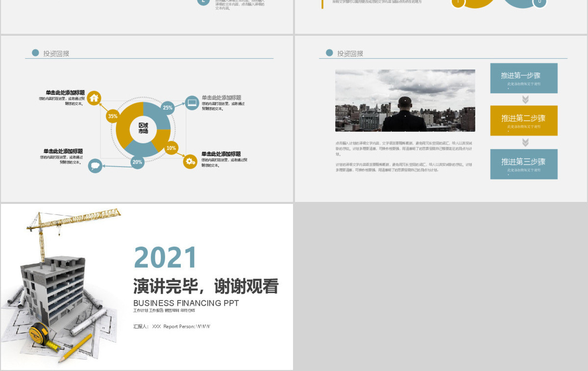Click the 工作计划 工作报告 tagline text

[x=164, y=310]
